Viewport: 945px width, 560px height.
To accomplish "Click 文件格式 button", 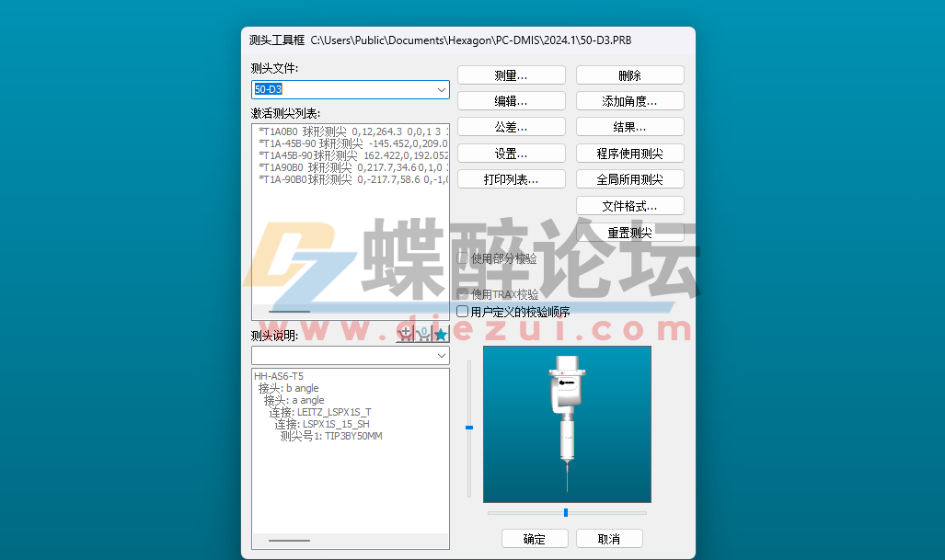I will click(629, 205).
